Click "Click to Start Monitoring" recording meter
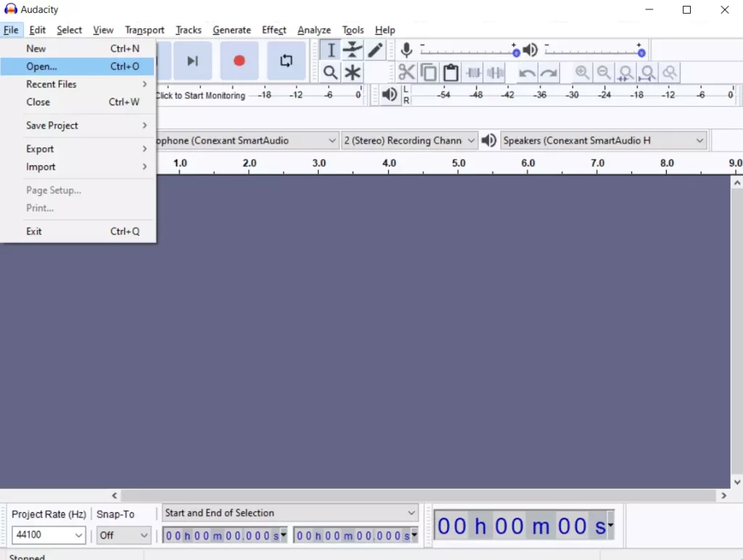This screenshot has height=560, width=743. pyautogui.click(x=200, y=95)
